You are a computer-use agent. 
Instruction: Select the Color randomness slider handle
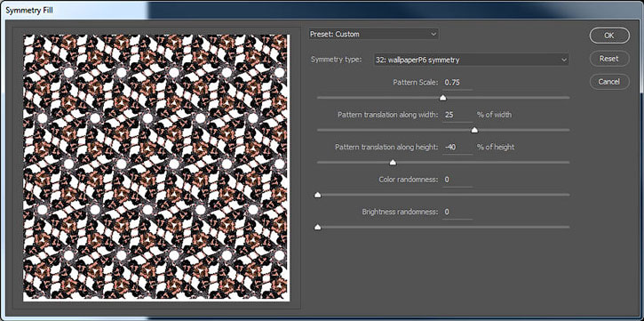[317, 195]
